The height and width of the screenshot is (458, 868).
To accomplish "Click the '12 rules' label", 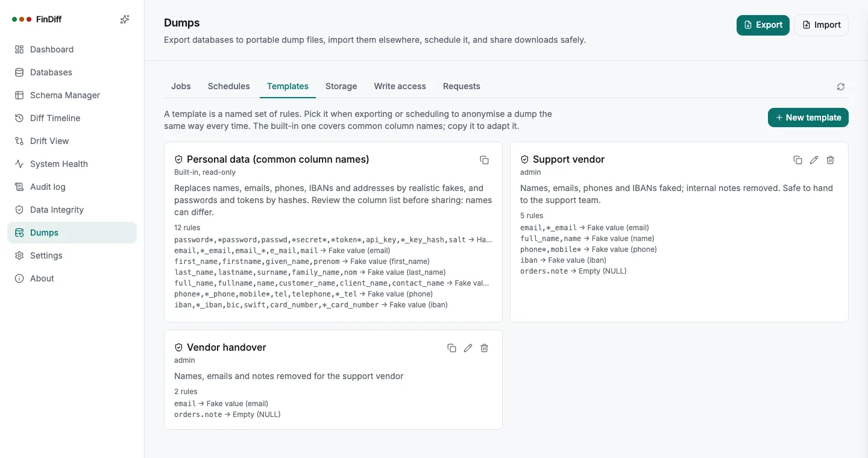I will 187,228.
